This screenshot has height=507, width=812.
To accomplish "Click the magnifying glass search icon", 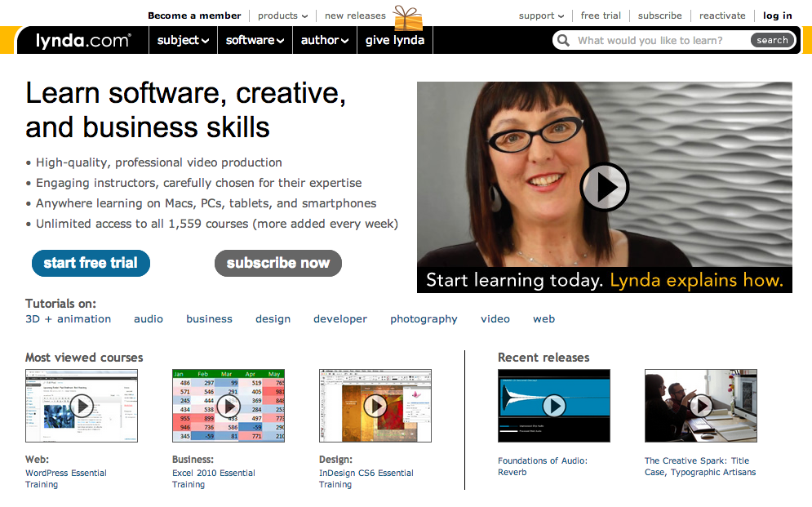I will (563, 40).
